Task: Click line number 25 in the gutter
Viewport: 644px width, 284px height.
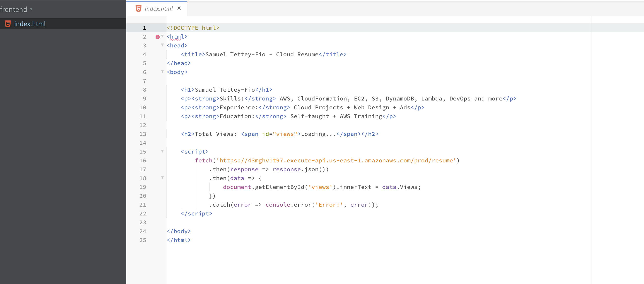Action: pos(143,240)
